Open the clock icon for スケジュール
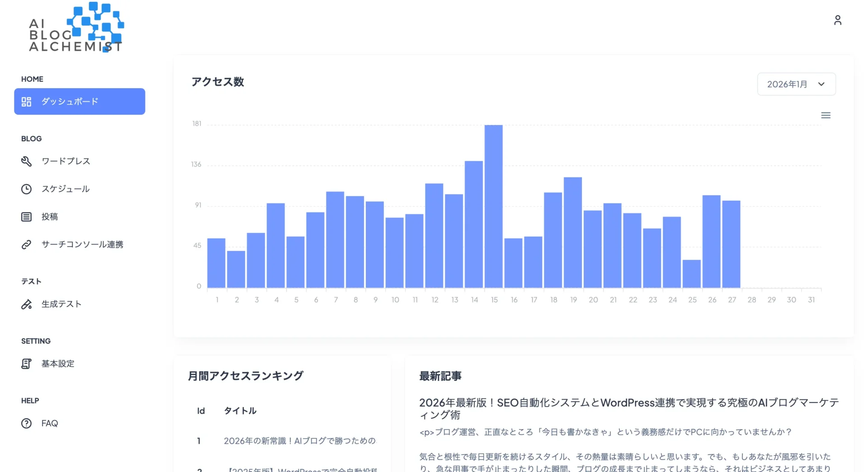The height and width of the screenshot is (472, 868). (26, 189)
